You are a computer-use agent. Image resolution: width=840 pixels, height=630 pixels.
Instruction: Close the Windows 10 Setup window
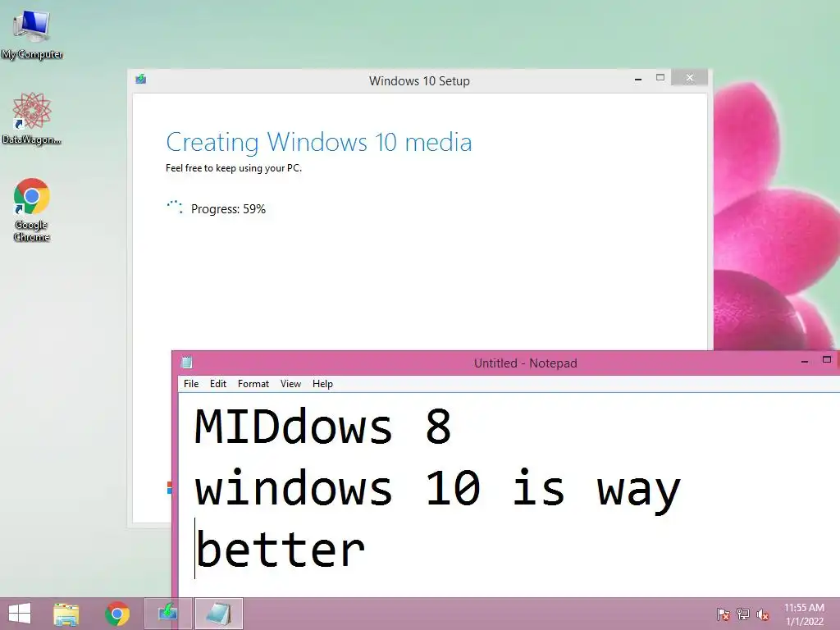click(x=689, y=78)
